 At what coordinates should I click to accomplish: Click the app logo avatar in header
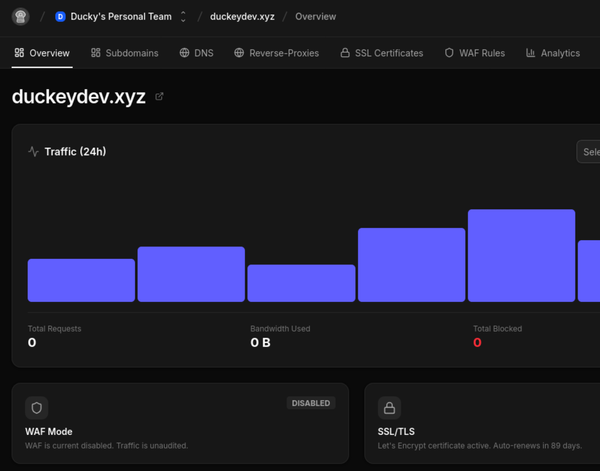[20, 16]
